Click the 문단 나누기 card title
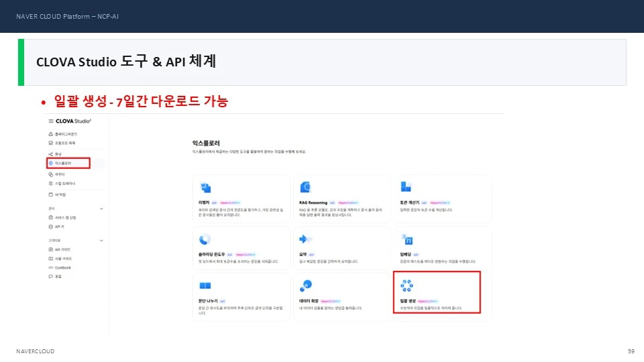The width and height of the screenshot is (644, 362). (x=208, y=301)
